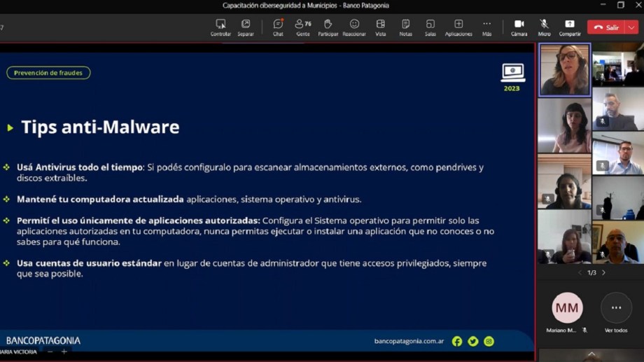The width and height of the screenshot is (644, 362).
Task: Select the highlighted speaker video thumbnail
Action: [564, 69]
